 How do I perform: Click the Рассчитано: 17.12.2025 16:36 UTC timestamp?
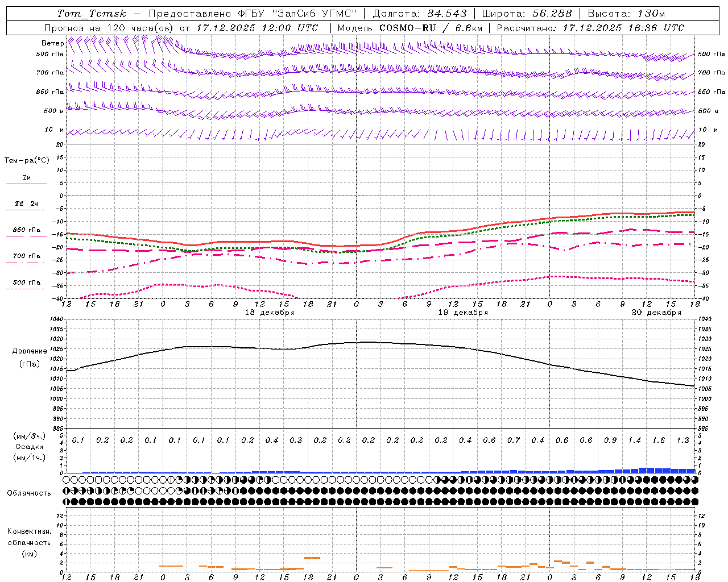coord(590,28)
